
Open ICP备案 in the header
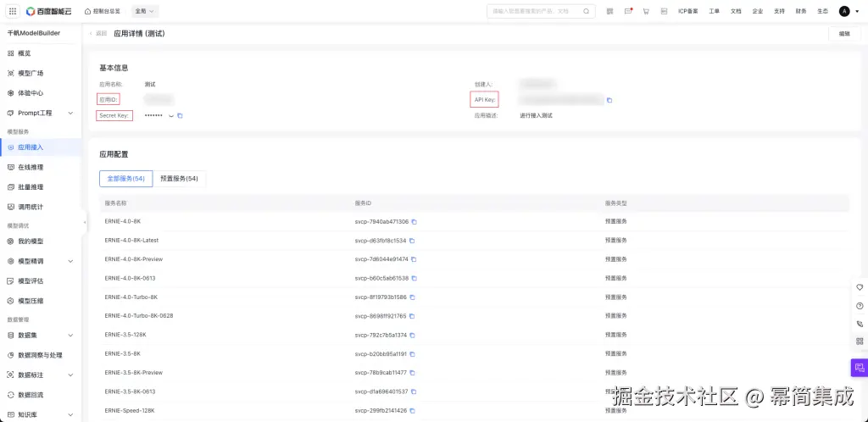[688, 11]
